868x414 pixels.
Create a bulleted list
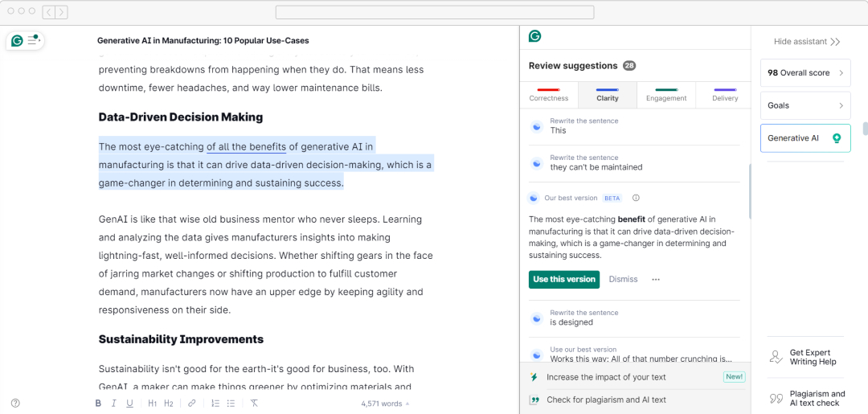pos(231,404)
